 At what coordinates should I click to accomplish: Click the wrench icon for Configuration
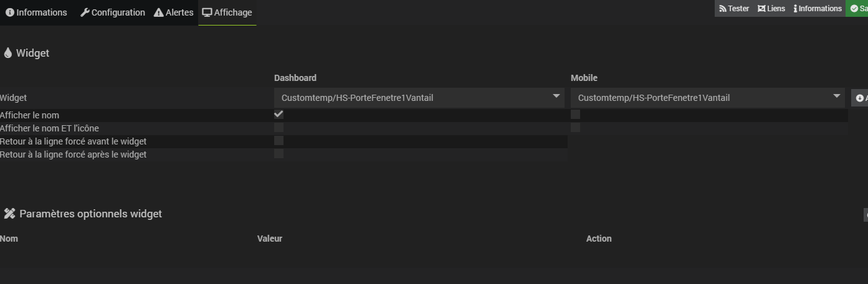[85, 12]
